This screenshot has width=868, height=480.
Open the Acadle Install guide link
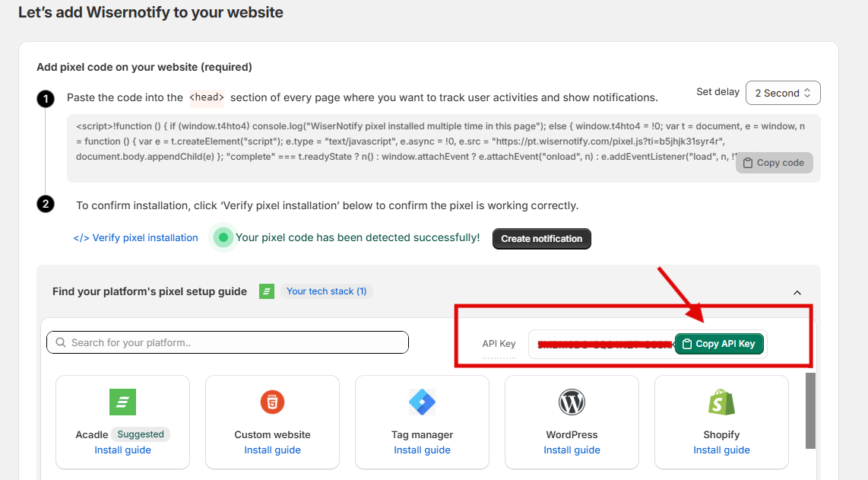(x=122, y=450)
